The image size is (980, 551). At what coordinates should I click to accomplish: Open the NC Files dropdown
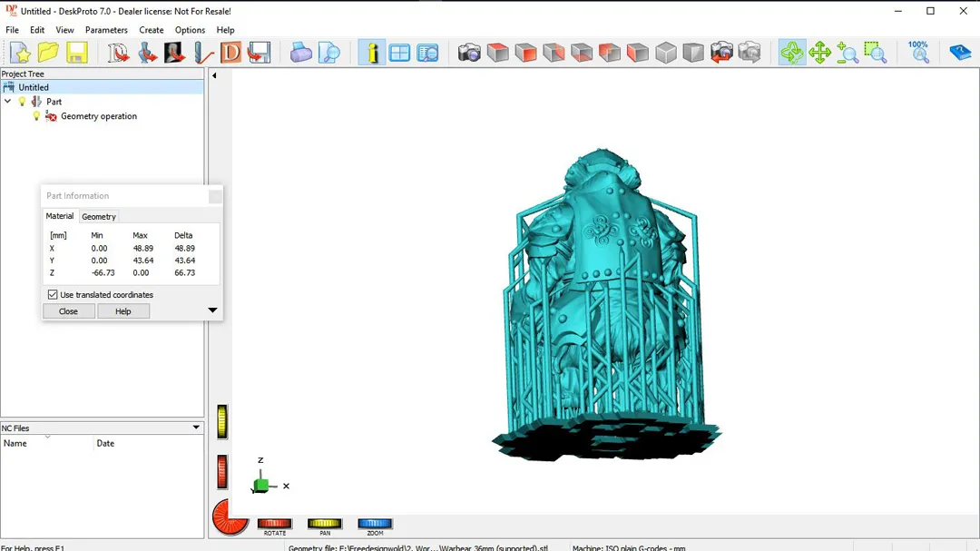pyautogui.click(x=196, y=428)
